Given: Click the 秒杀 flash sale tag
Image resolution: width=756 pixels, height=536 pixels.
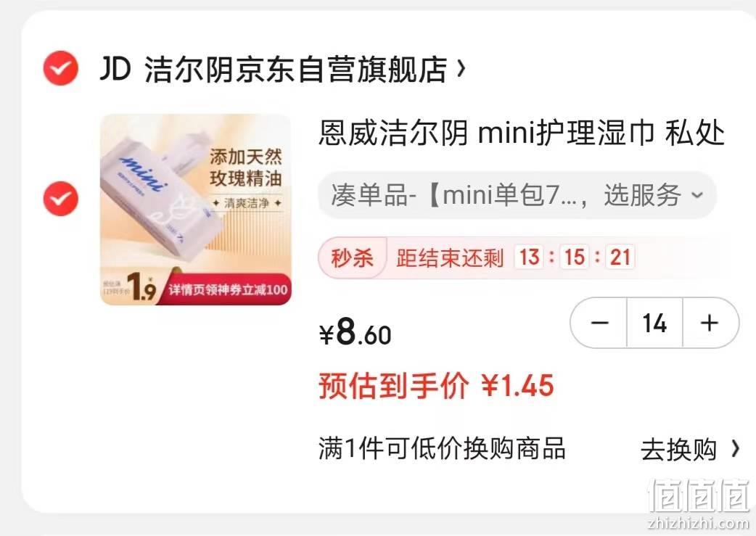Looking at the screenshot, I should pos(352,258).
